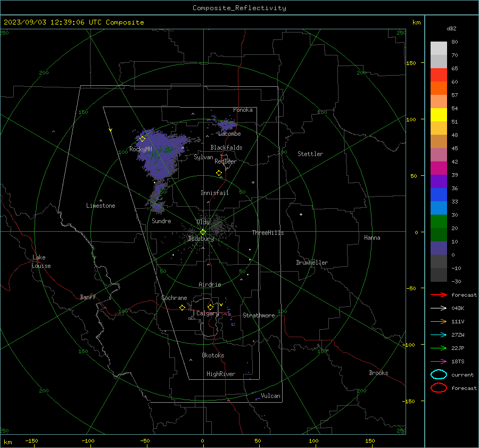Click the Olds label
Image resolution: width=479 pixels, height=448 pixels.
coord(203,222)
